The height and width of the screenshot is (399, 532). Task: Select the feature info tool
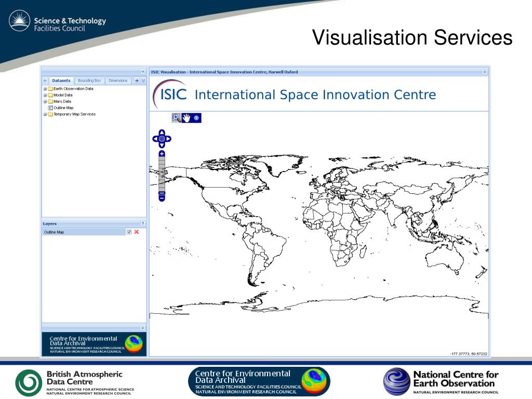click(x=196, y=118)
